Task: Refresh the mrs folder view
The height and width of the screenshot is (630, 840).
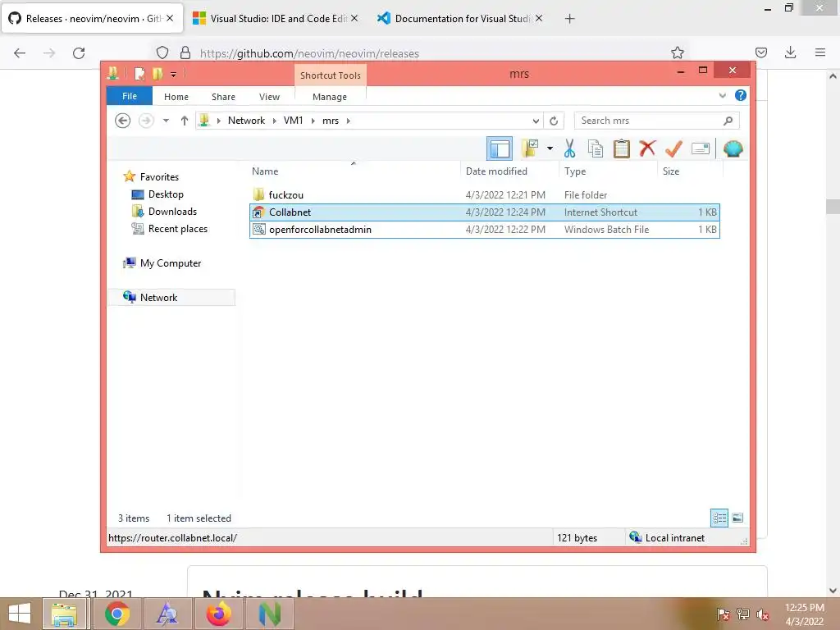Action: click(554, 121)
